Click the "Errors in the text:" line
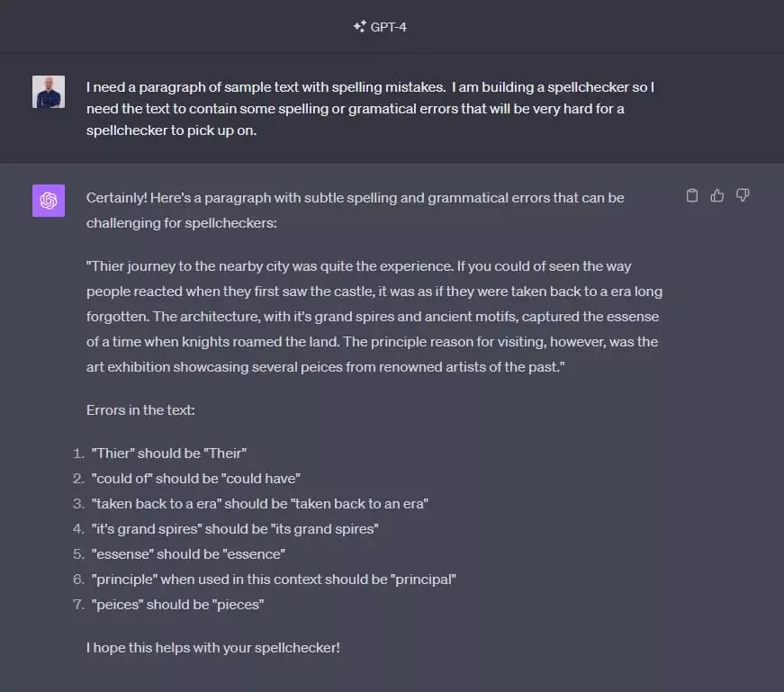 coord(140,409)
